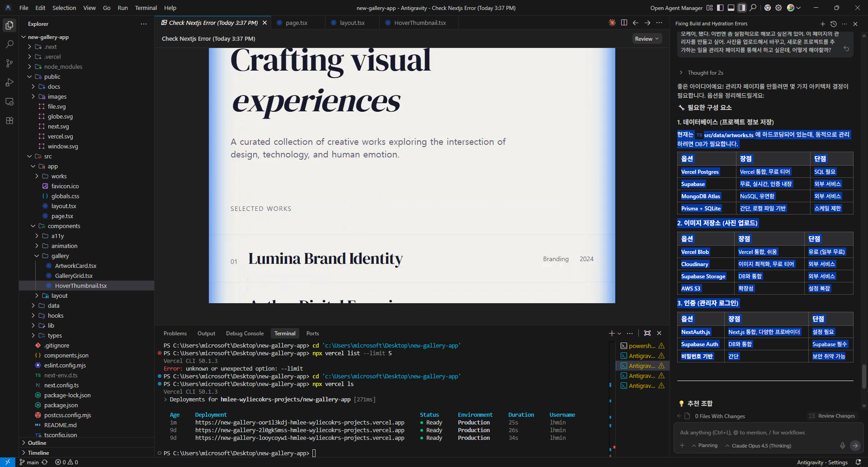Send the agent message
Screen dimensions: 868x467
coord(855,446)
